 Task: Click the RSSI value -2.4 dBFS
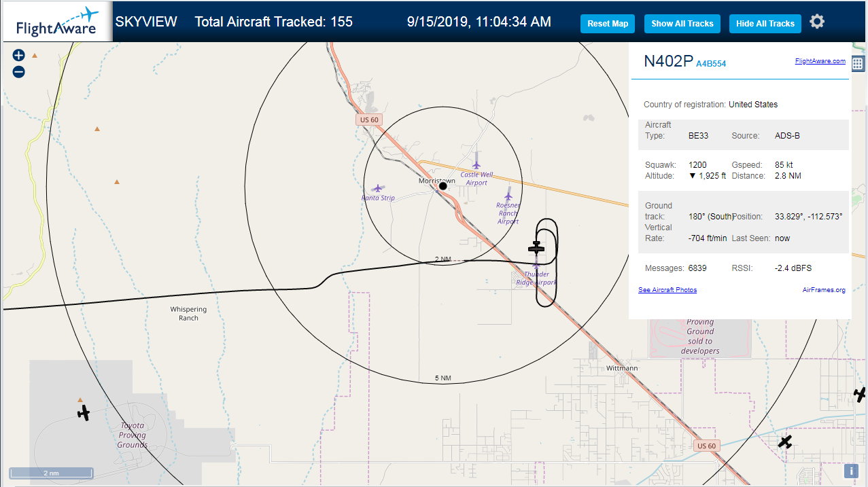(x=793, y=268)
